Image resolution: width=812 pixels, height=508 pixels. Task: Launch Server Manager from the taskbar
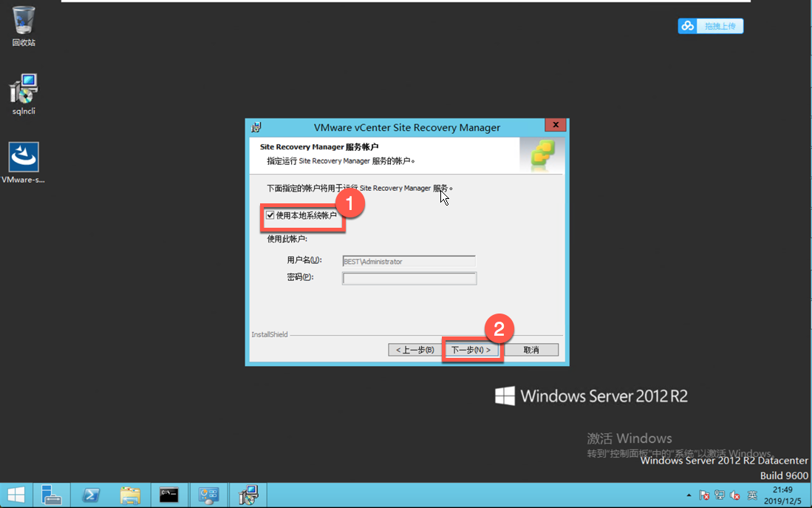pyautogui.click(x=52, y=495)
